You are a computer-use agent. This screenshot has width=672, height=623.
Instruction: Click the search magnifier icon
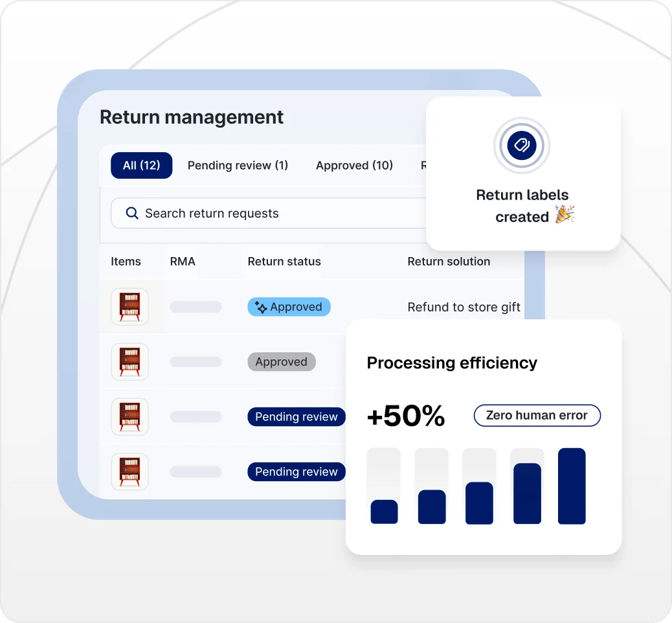coord(132,213)
